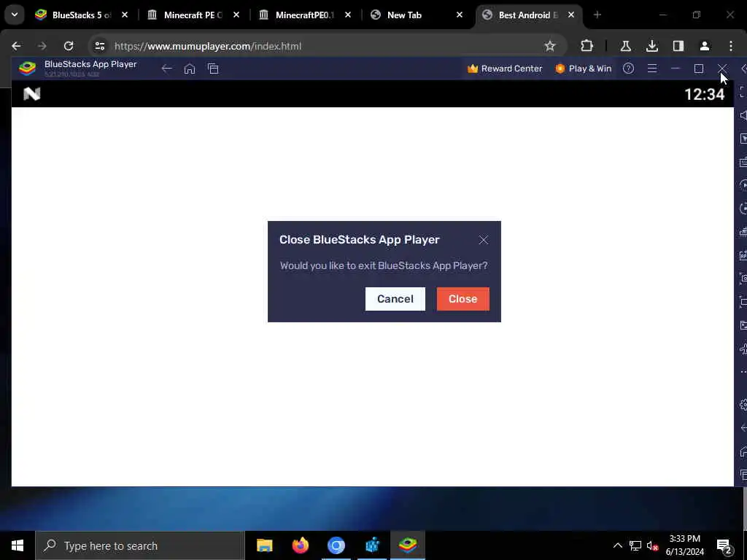Dismiss the dialog using its X icon
This screenshot has height=560, width=747.
click(x=483, y=240)
